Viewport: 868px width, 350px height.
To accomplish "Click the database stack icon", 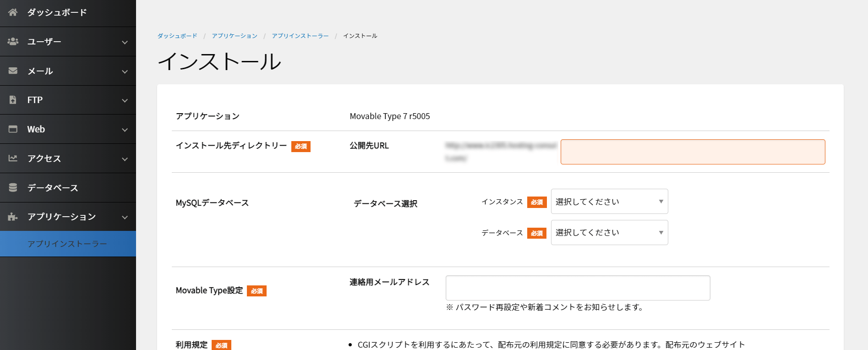I will tap(13, 187).
